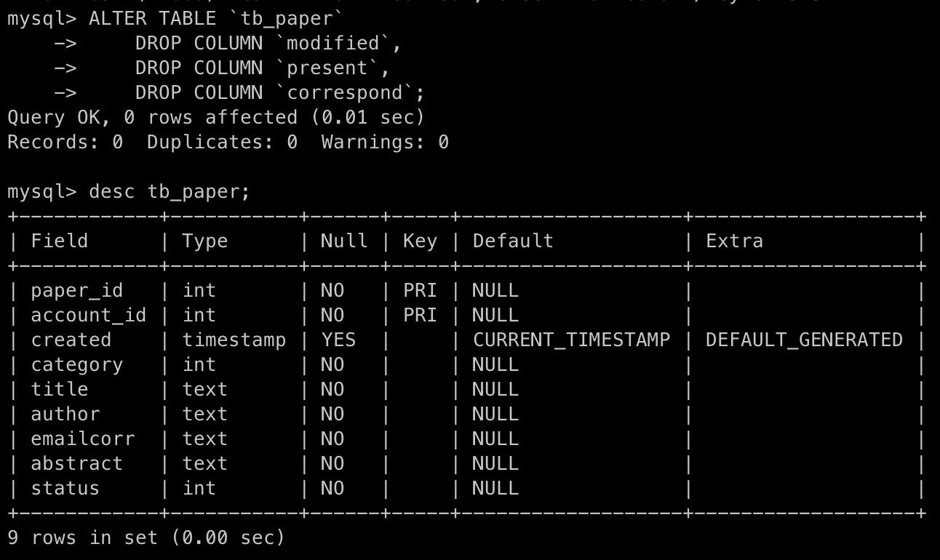940x560 pixels.
Task: Click the "Query OK" result line
Action: (215, 118)
